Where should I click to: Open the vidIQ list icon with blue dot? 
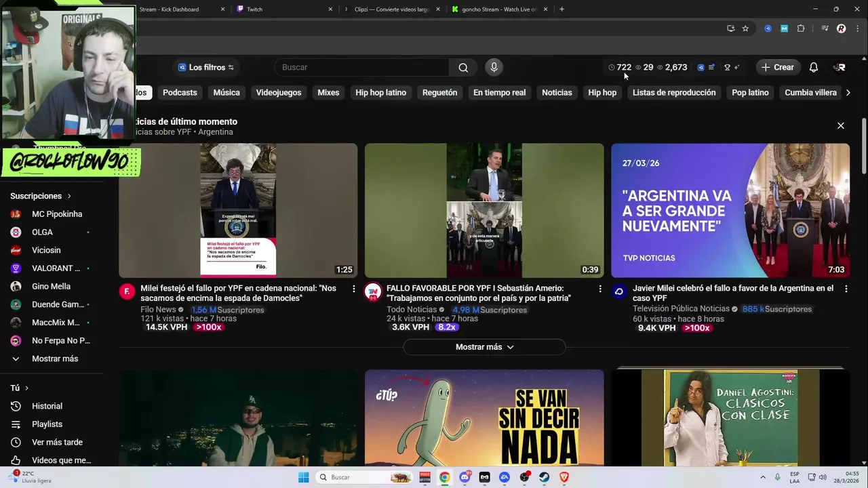tap(711, 67)
